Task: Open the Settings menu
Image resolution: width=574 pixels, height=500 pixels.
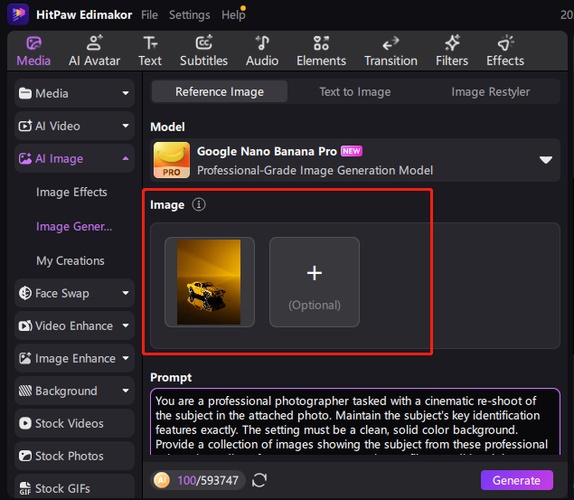Action: [x=189, y=15]
